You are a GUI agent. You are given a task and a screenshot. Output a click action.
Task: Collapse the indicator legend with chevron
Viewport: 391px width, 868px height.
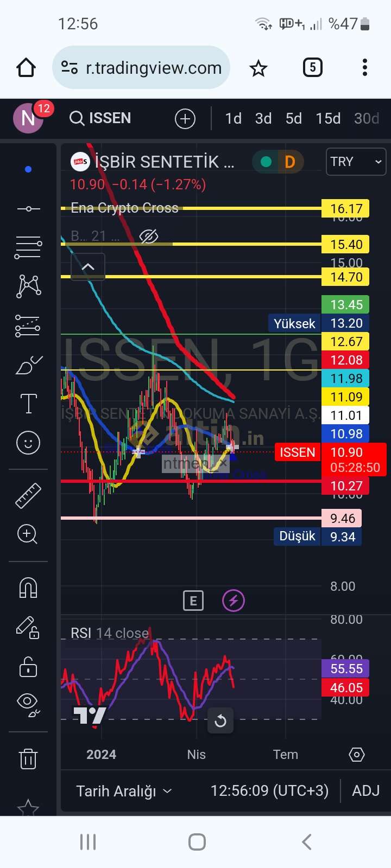click(88, 266)
